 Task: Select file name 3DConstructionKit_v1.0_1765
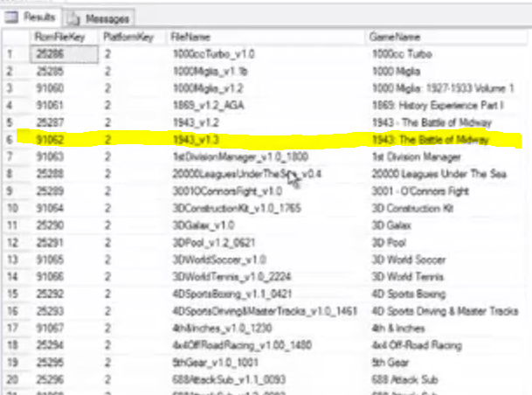coord(237,208)
